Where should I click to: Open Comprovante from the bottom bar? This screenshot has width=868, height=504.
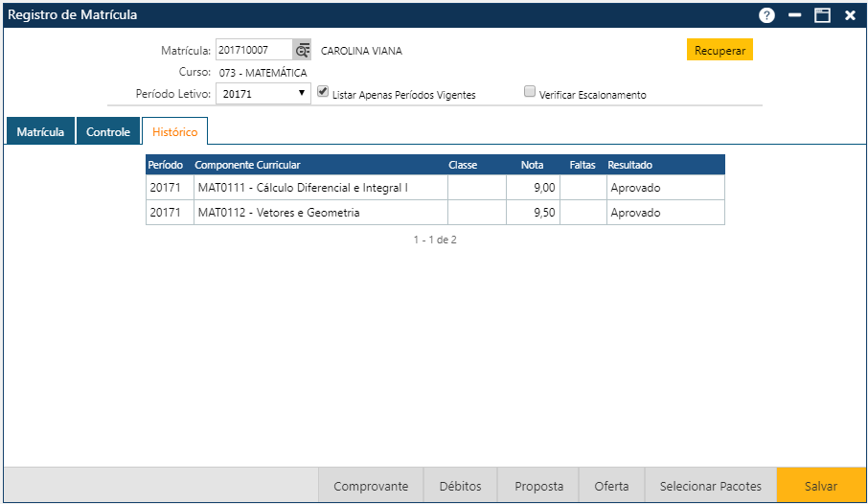[x=371, y=486]
